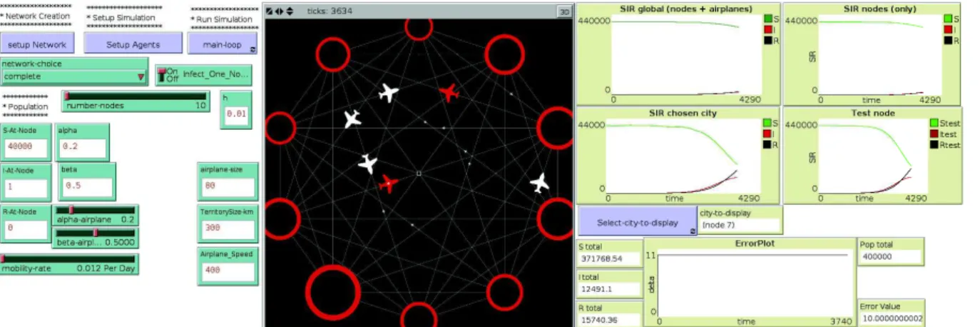Click the Test node plot
Screen dimensions: 980x327
pyautogui.click(x=872, y=156)
